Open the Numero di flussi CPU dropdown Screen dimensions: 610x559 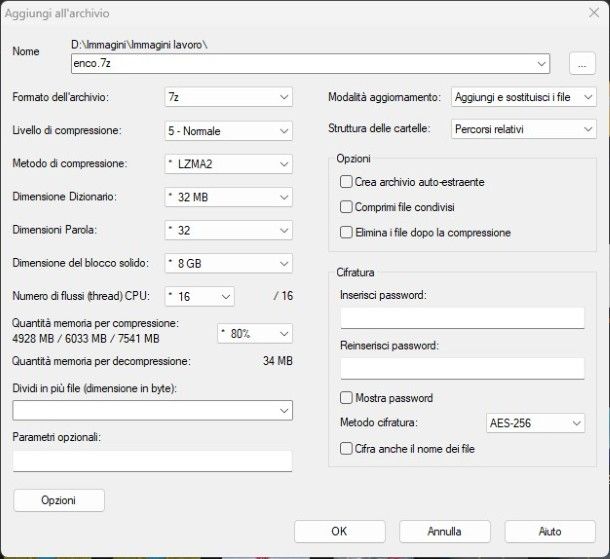pos(200,296)
